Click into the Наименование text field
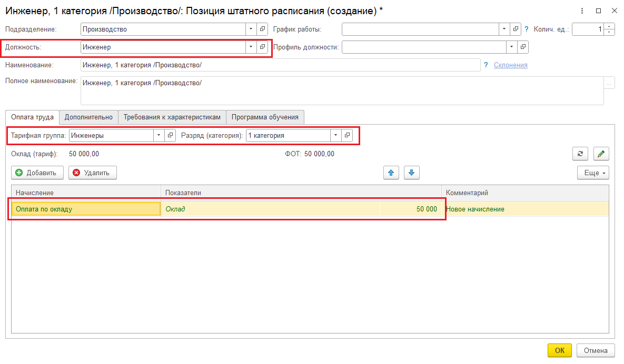Image resolution: width=624 pixels, height=364 pixels. (x=279, y=65)
